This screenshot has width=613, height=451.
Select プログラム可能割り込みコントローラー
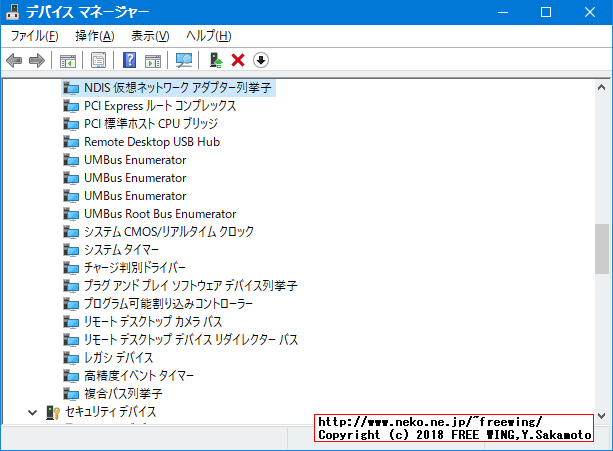point(168,304)
